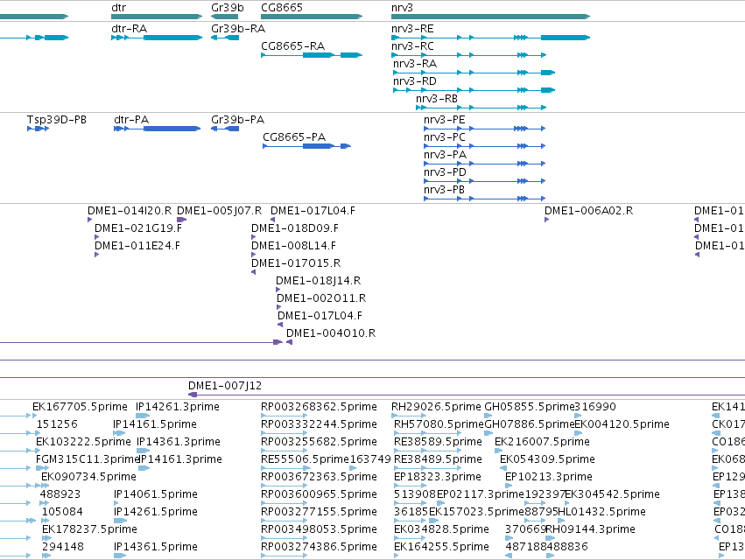Click the DME1-011E24.F marker
This screenshot has width=745, height=560.
point(97,255)
